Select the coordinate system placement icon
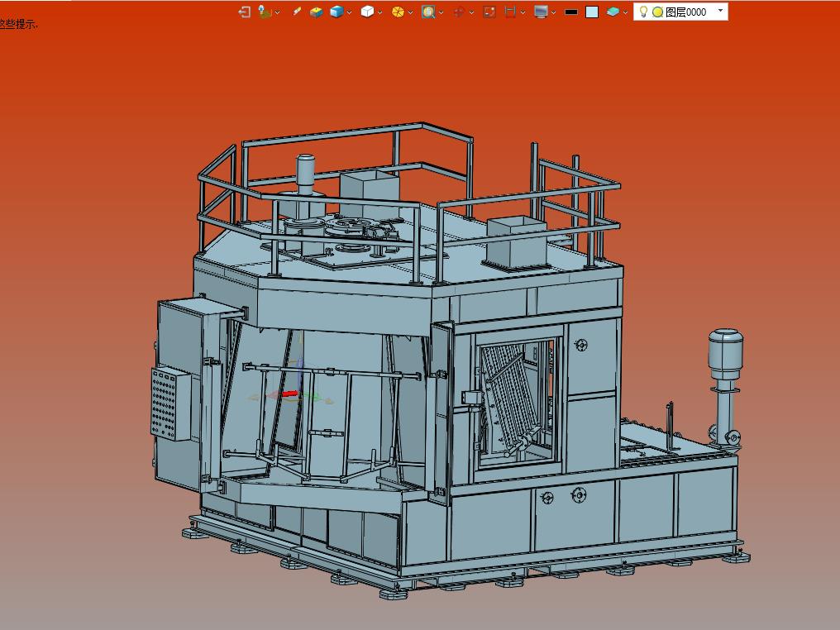Screen dimensions: 840x630 265,12
